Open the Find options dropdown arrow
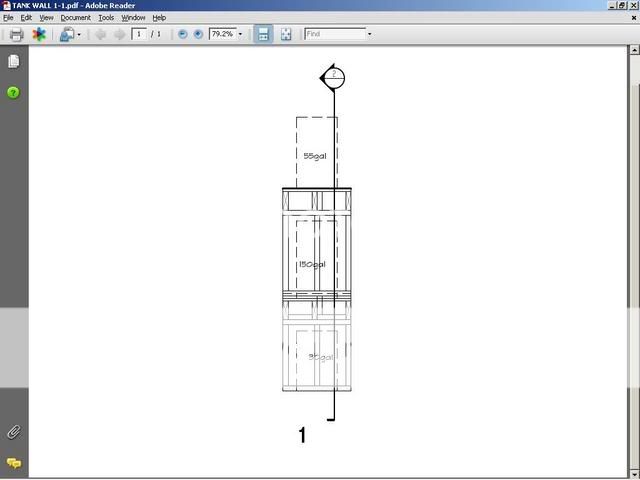This screenshot has height=480, width=640. (369, 34)
